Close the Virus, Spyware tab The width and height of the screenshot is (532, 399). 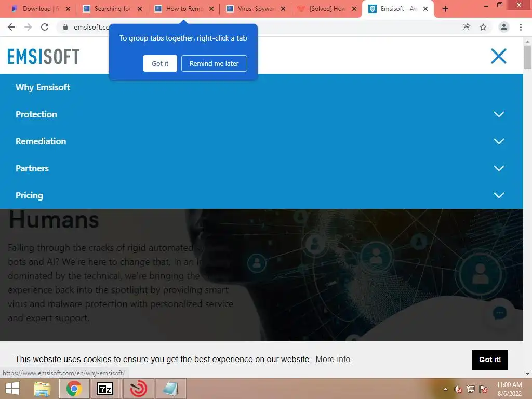283,9
